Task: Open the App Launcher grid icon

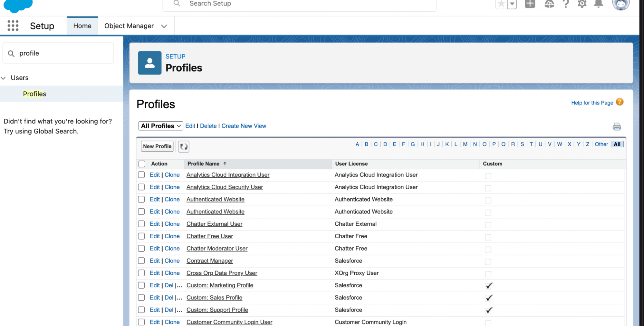Action: pos(13,26)
